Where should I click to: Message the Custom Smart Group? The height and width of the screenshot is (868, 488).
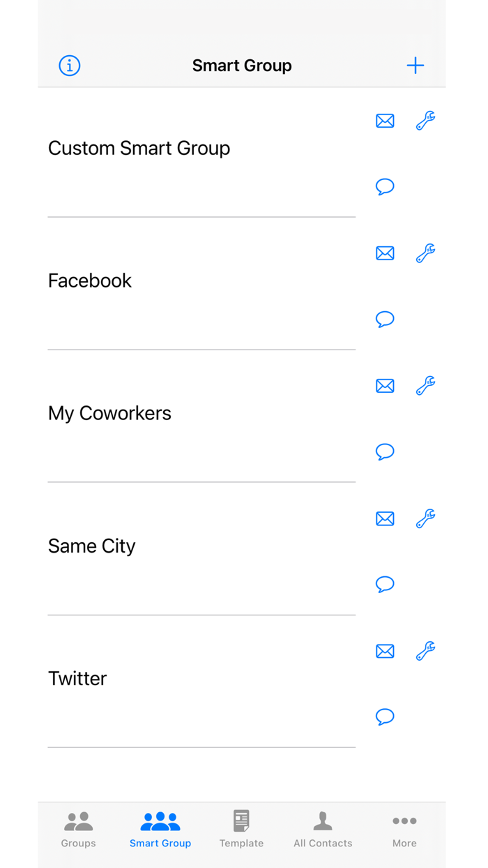385,186
